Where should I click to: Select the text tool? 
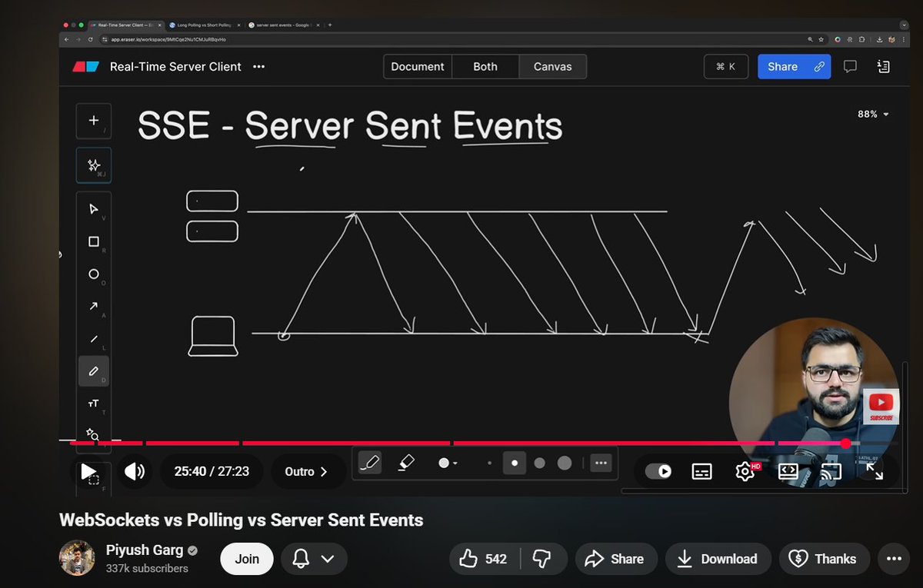point(94,404)
